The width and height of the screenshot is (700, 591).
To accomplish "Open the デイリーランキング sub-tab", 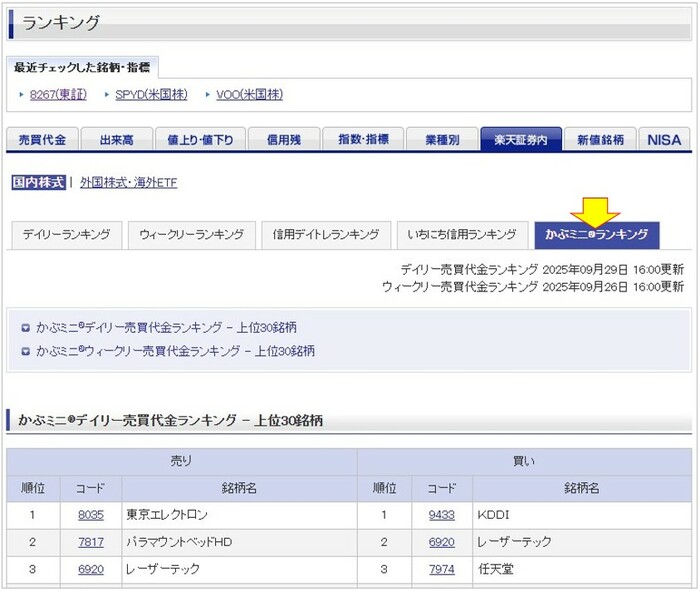I will click(x=66, y=235).
